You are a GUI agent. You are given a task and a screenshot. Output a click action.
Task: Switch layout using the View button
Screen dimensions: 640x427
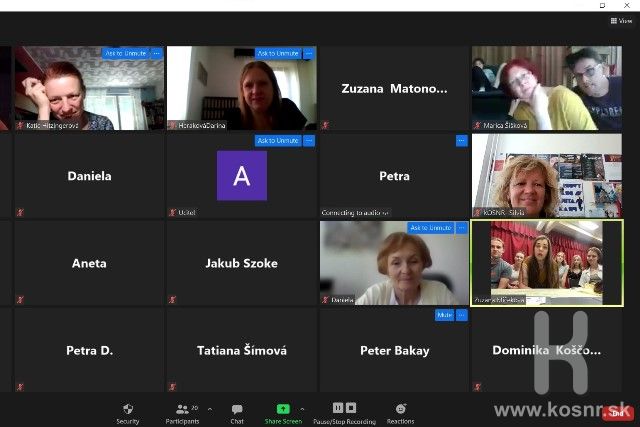[x=621, y=20]
